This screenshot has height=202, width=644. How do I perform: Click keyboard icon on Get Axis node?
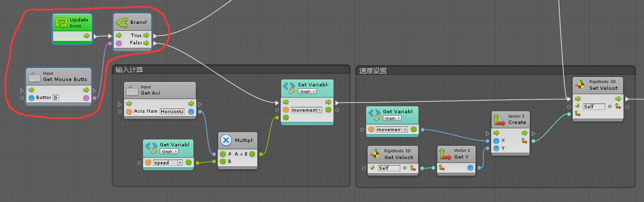133,90
